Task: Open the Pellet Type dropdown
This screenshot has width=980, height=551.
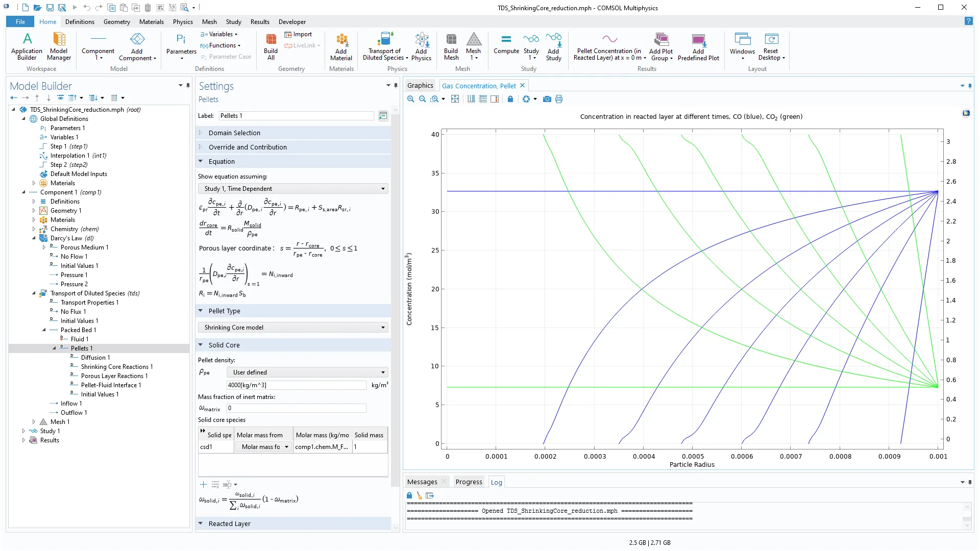Action: pyautogui.click(x=293, y=328)
